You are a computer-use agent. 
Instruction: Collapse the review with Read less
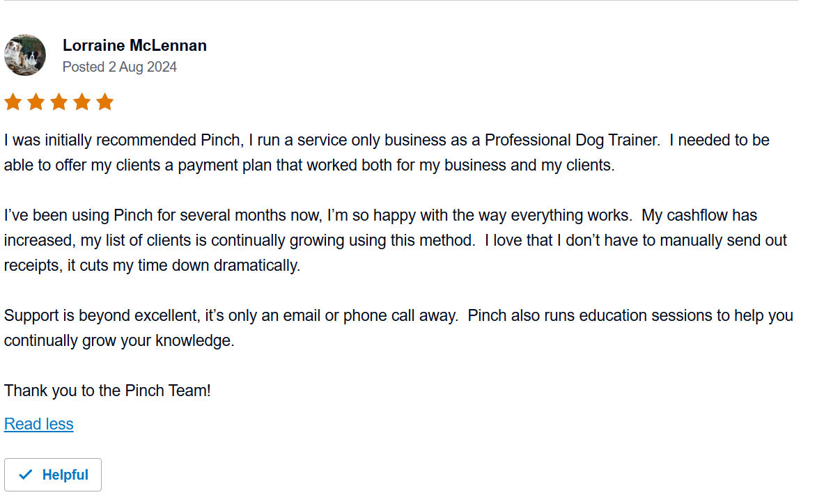pyautogui.click(x=39, y=424)
